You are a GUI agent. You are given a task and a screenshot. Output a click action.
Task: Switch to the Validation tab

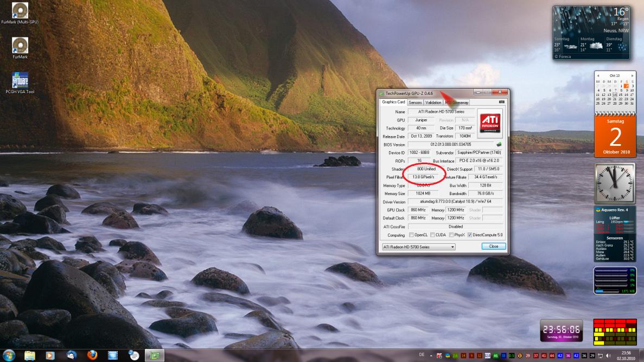tap(433, 102)
